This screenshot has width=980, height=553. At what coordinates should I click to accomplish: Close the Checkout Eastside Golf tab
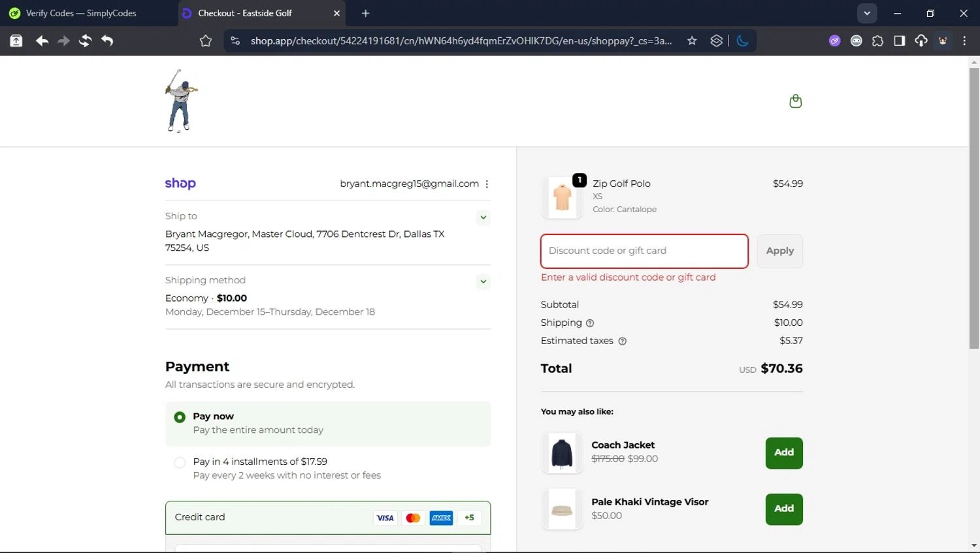[336, 13]
